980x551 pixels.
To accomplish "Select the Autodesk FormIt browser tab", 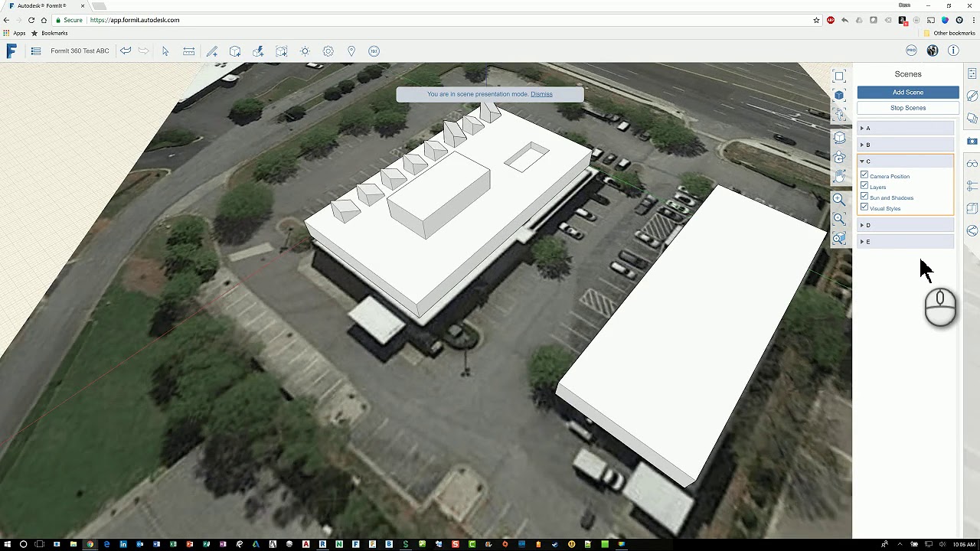I will pos(44,5).
